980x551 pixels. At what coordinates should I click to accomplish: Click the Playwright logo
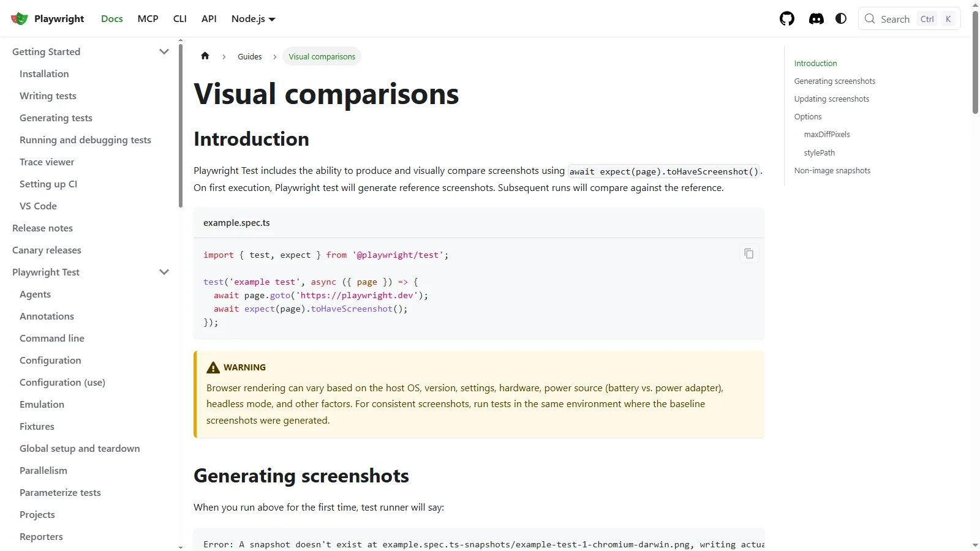[x=20, y=19]
